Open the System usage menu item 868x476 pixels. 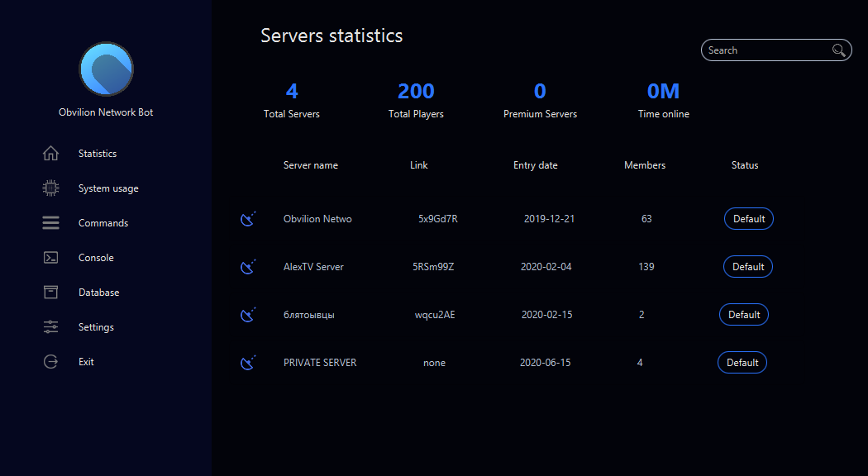[x=108, y=188]
